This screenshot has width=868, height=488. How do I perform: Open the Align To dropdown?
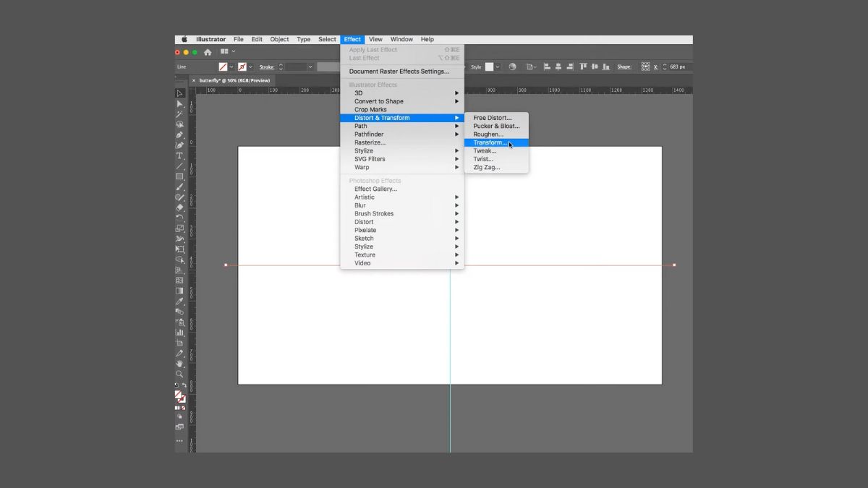[x=532, y=67]
